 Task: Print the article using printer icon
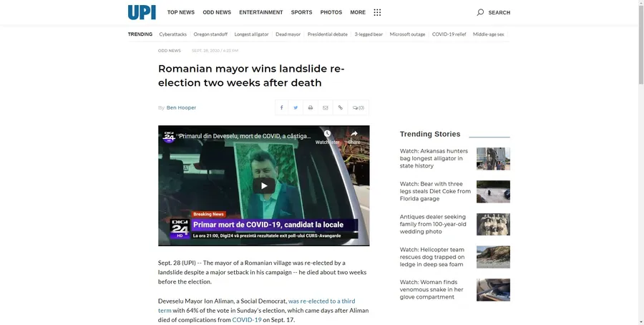tap(311, 107)
